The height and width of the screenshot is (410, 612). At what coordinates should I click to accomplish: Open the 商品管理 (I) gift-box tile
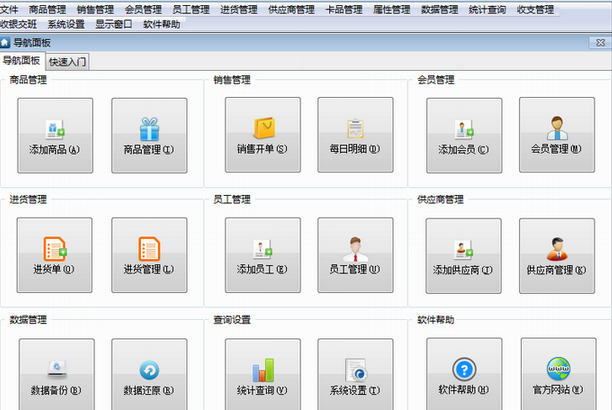[x=149, y=135]
